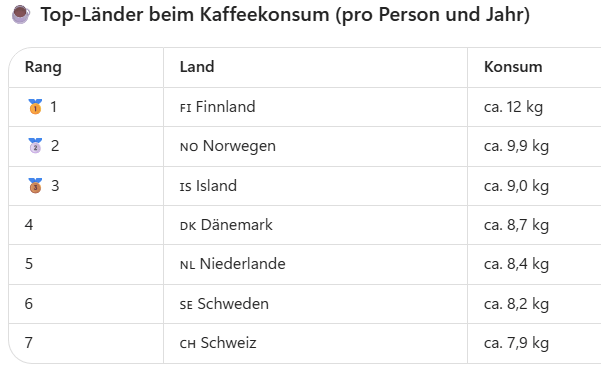Click the NL flag code beside Niederlande
Screen dimensions: 601x373
(187, 265)
